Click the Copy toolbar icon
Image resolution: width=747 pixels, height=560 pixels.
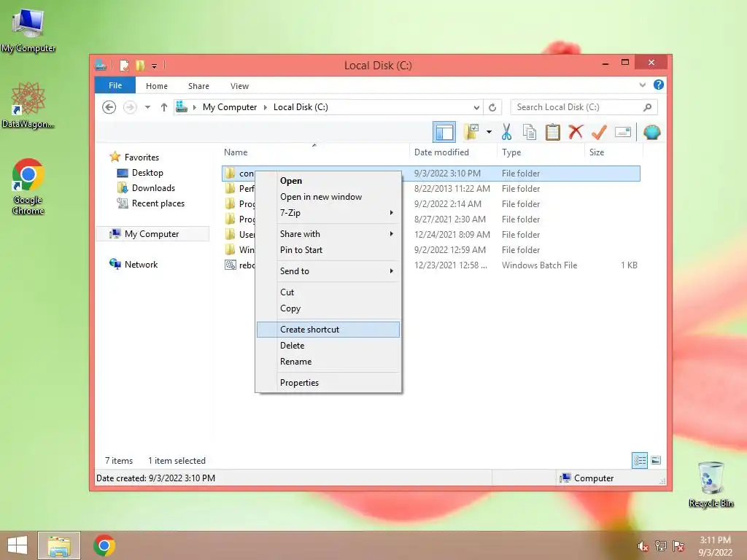click(x=530, y=132)
